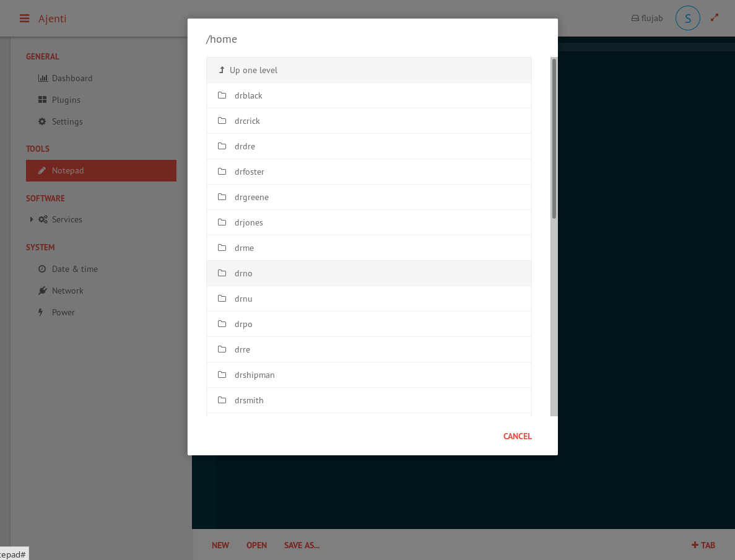Click the Dashboard chart icon in sidebar
This screenshot has width=735, height=560.
[x=43, y=78]
